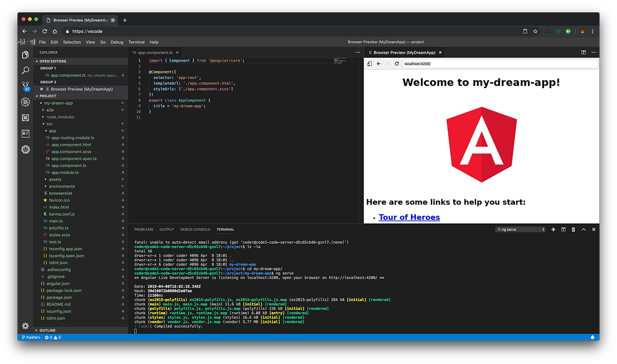Click the settings gear at the sidebar bottom
This screenshot has width=617, height=364.
point(25,326)
